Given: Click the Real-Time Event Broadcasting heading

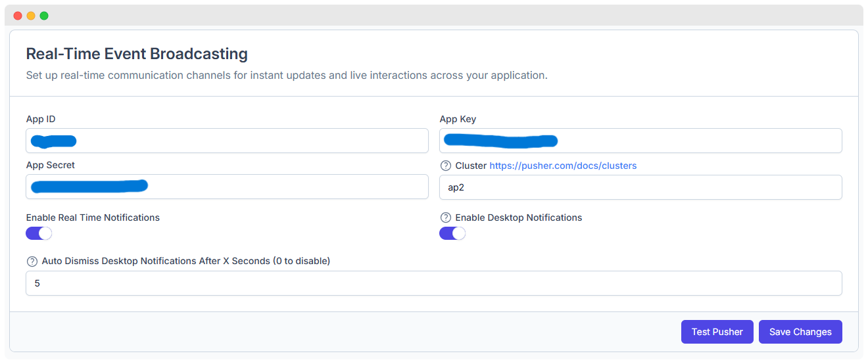Looking at the screenshot, I should pos(137,54).
